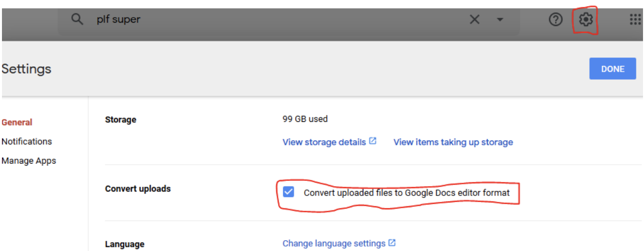Click the magnifying glass search icon
Screen dimensions: 644x251
pyautogui.click(x=77, y=19)
